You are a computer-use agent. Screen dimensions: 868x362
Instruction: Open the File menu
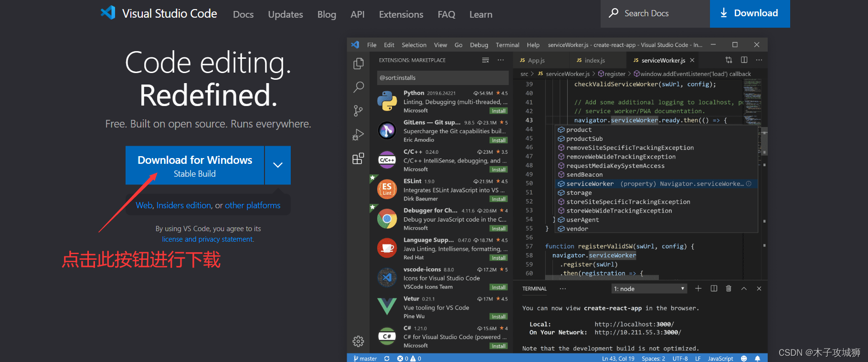tap(371, 45)
